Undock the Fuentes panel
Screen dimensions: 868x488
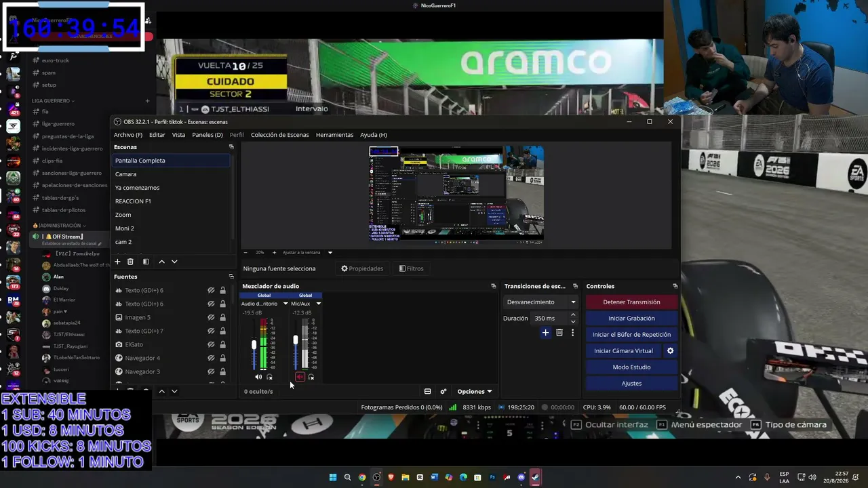tap(231, 277)
